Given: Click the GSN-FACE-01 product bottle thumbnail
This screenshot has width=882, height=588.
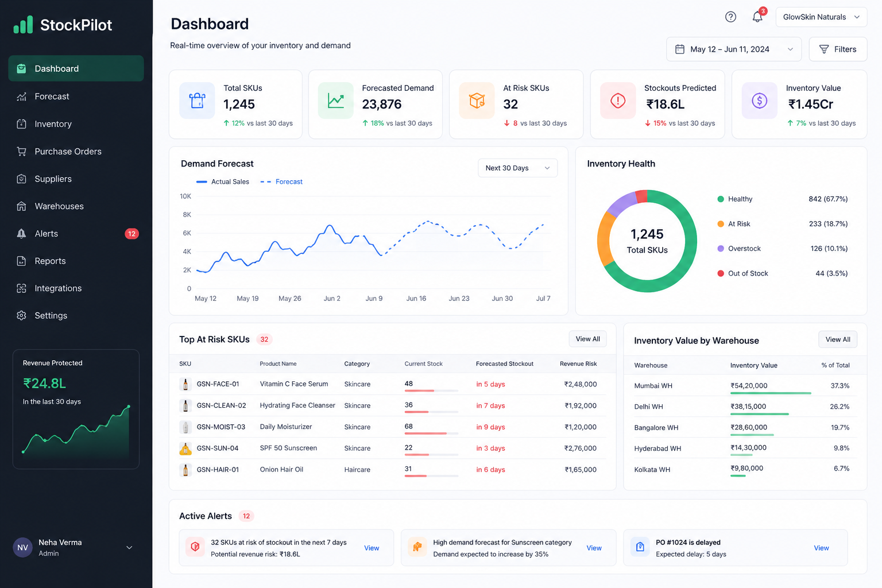Looking at the screenshot, I should coord(185,384).
